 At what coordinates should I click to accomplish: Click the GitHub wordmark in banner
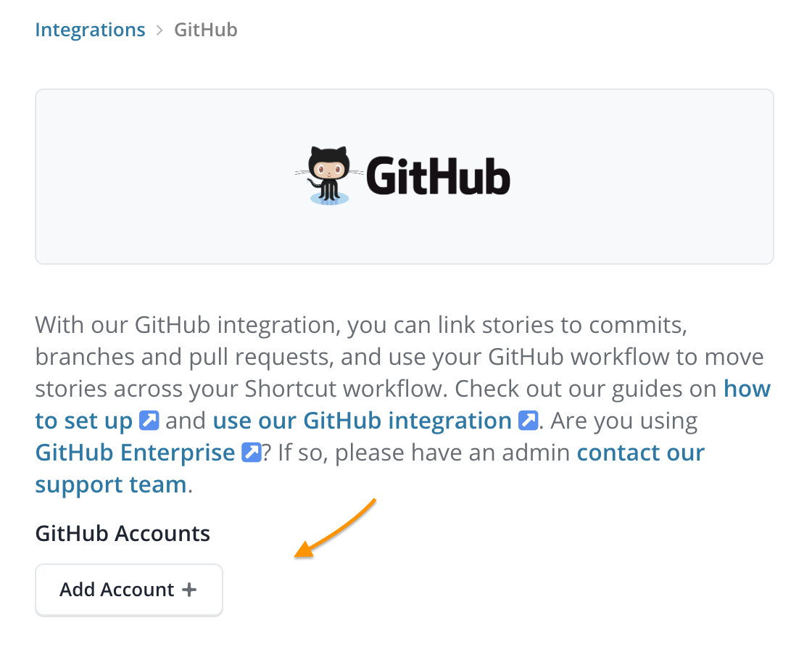coord(438,175)
